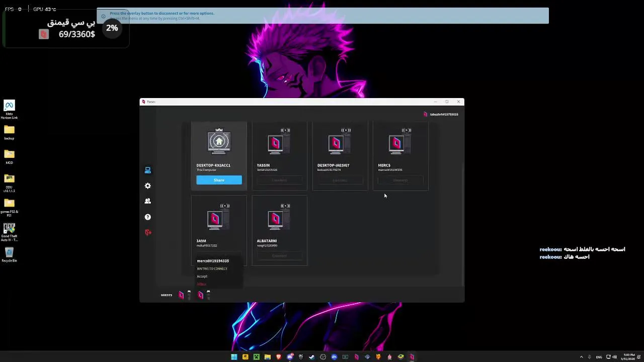Click the labuzhrh#15755015 account name
This screenshot has height=362, width=644.
pos(444,114)
